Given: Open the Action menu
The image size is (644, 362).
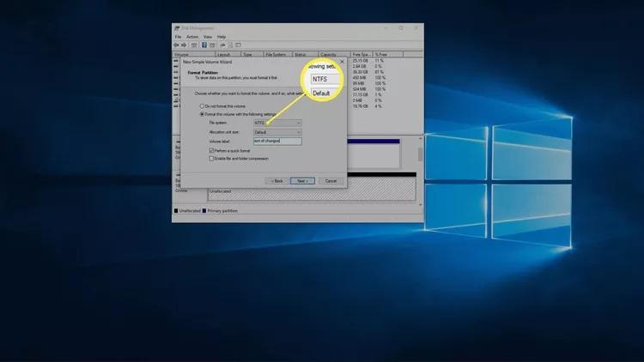Looking at the screenshot, I should (x=192, y=37).
